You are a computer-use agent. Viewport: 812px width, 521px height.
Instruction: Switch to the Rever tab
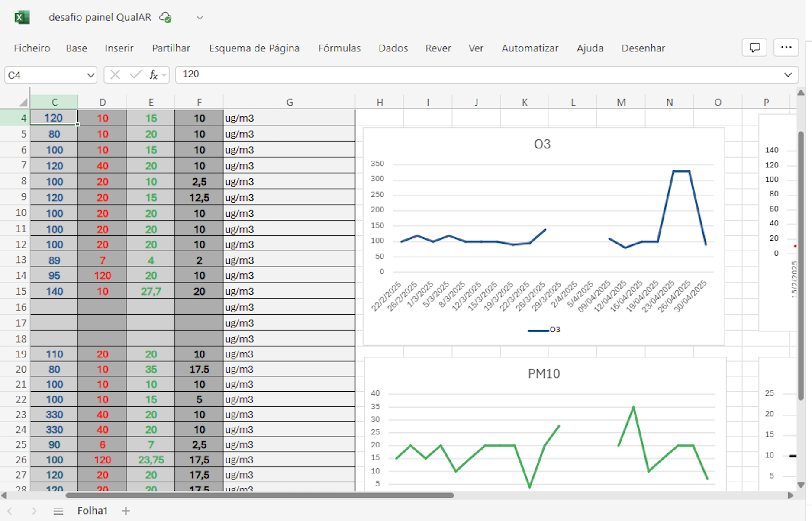438,48
